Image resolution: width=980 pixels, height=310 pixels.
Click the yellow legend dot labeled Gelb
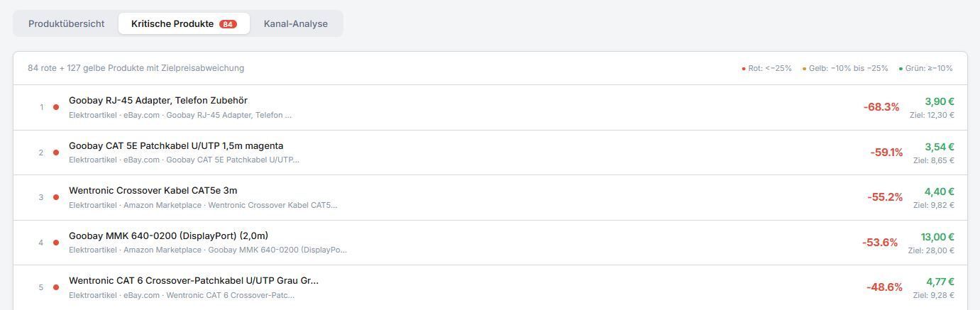(804, 69)
